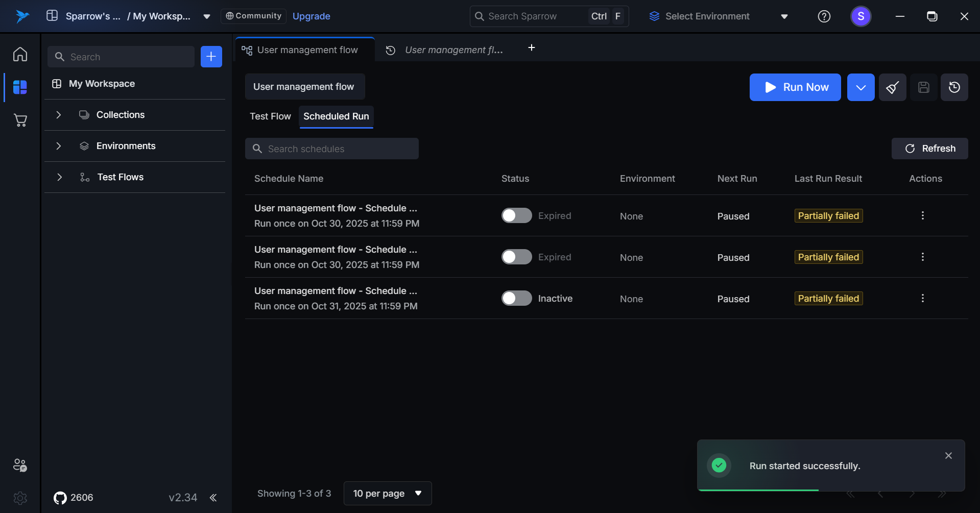Switch to the Test Flow tab
Viewport: 980px width, 513px height.
coord(270,116)
